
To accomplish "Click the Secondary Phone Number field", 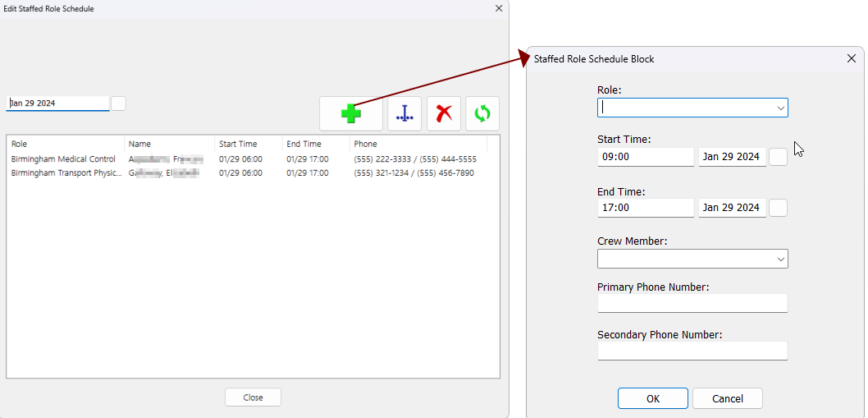I will 692,351.
